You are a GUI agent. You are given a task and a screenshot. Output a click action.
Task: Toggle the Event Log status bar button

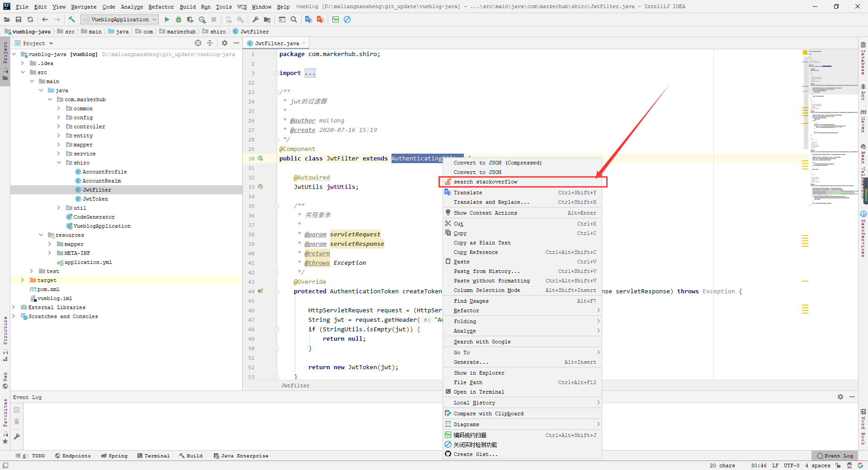click(835, 456)
